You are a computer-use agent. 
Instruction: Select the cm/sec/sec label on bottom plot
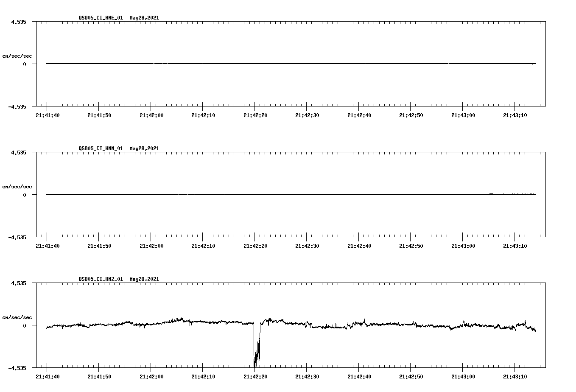coord(17,316)
